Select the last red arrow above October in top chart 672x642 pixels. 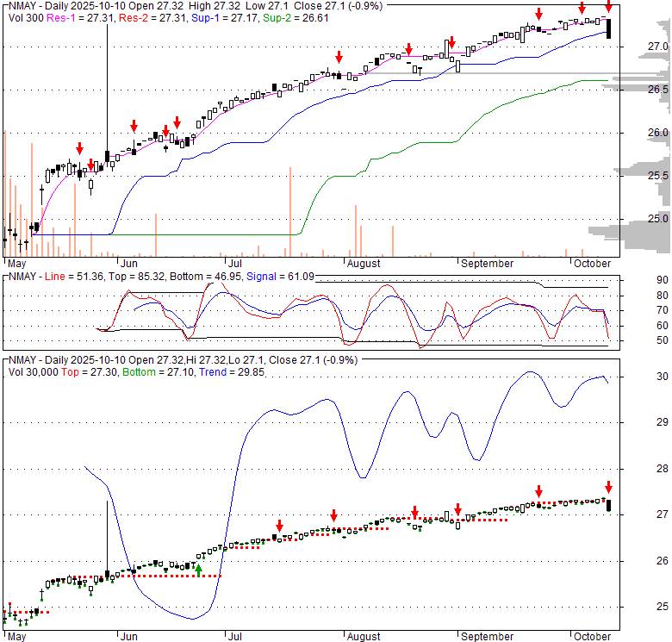tap(607, 9)
